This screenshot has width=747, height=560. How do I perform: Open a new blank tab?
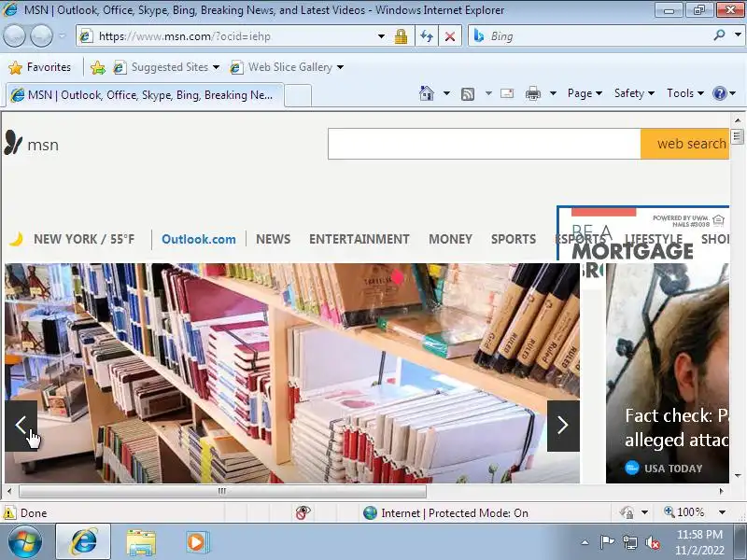click(x=298, y=96)
